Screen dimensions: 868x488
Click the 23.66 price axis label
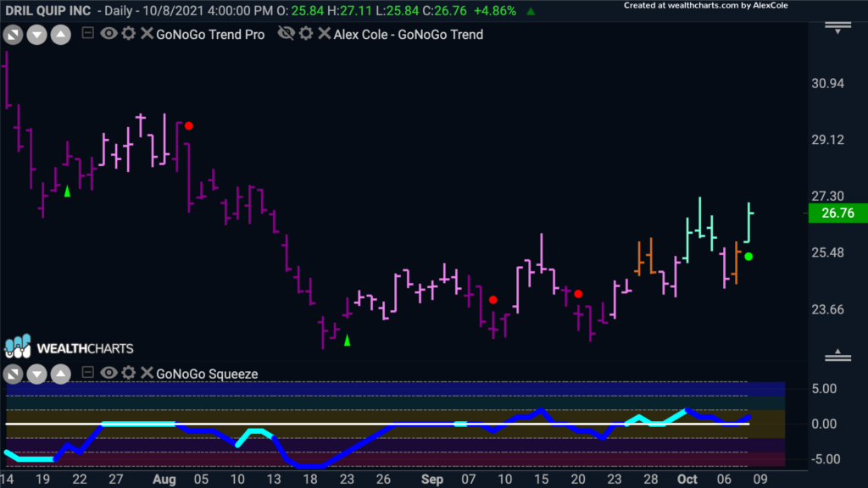[x=827, y=309]
